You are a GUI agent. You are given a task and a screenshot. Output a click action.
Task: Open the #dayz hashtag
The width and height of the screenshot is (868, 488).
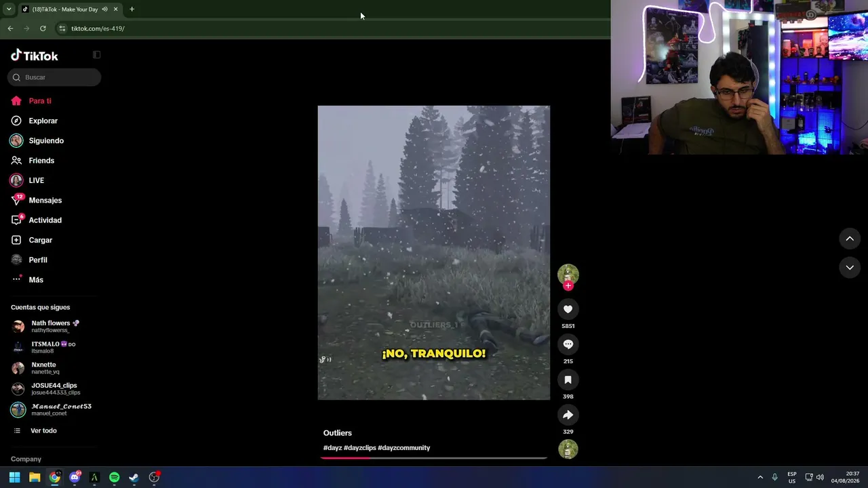coord(332,448)
